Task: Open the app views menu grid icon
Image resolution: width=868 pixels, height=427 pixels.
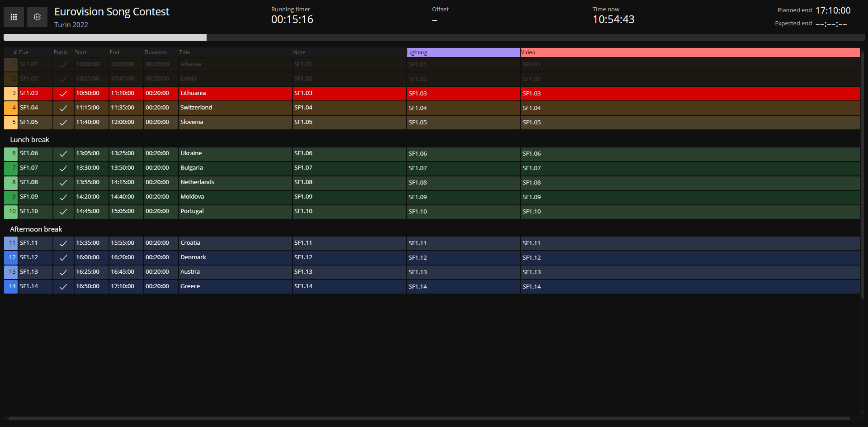Action: coord(14,17)
